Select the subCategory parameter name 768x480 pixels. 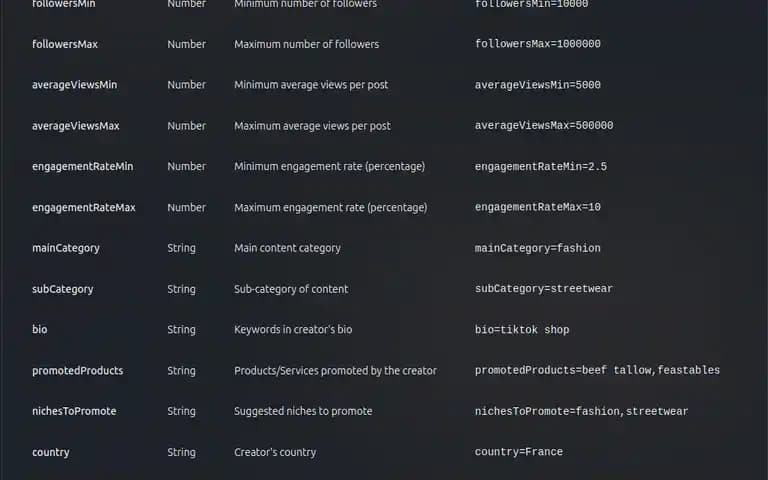click(63, 289)
